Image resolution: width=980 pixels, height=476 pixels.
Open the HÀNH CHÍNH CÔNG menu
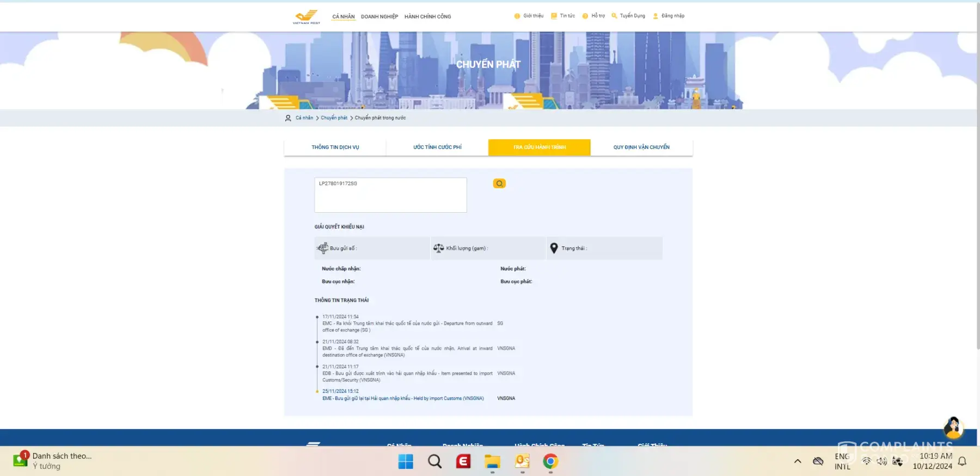point(427,17)
